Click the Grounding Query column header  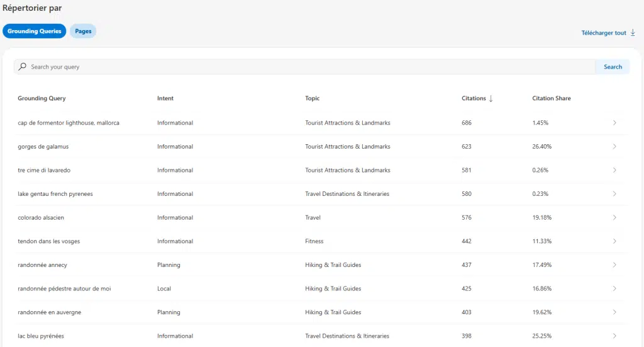42,98
